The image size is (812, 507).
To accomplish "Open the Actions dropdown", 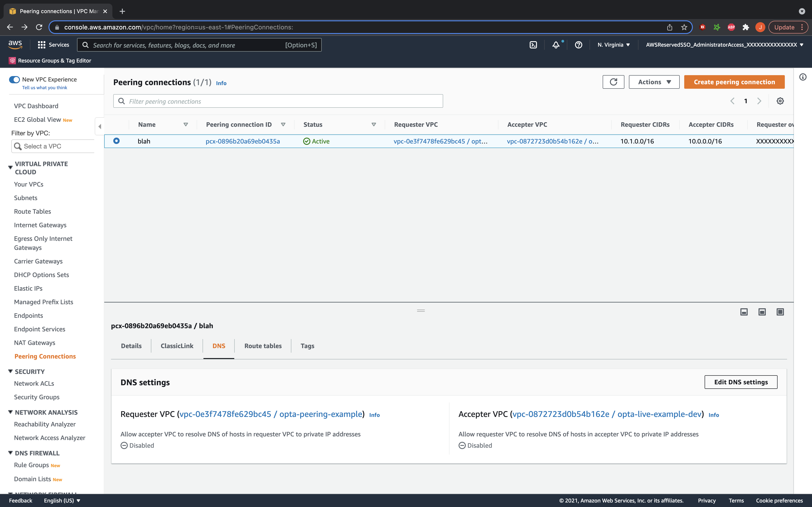I will 654,82.
